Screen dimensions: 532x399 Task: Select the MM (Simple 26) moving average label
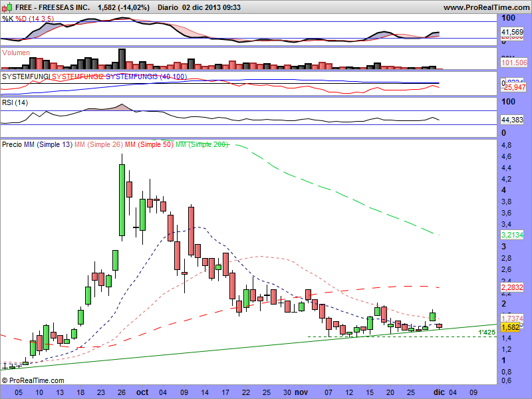click(x=98, y=144)
